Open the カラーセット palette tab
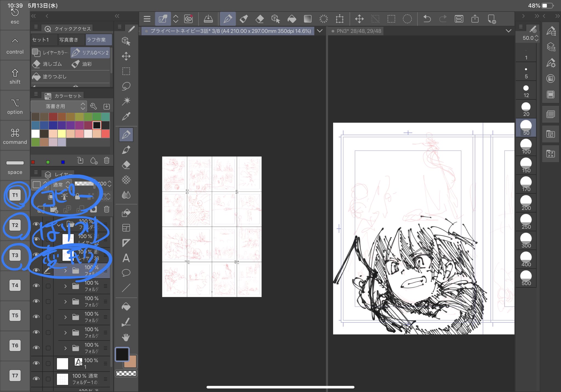561x392 pixels. pos(64,96)
